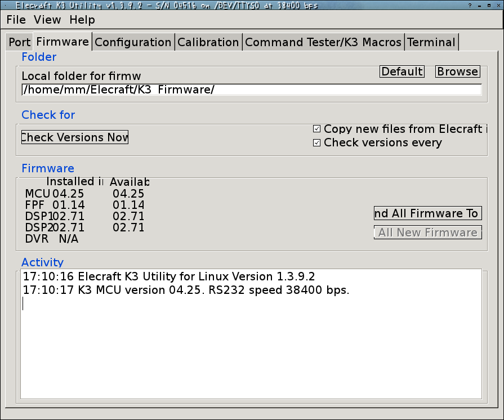Click the All New Firmware button
Screen dimensions: 504x420
point(428,233)
